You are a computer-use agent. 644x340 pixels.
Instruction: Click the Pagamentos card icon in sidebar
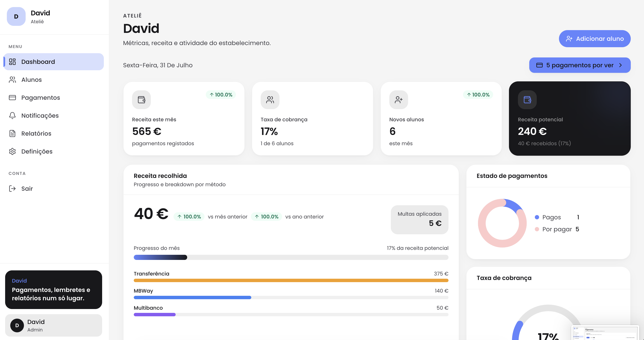tap(12, 98)
